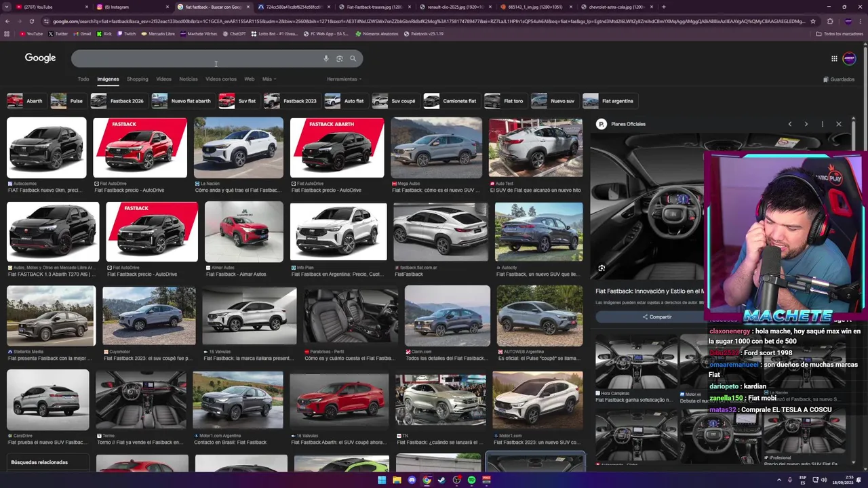The width and height of the screenshot is (868, 488).
Task: Select the Noticias search tab
Action: pos(189,79)
